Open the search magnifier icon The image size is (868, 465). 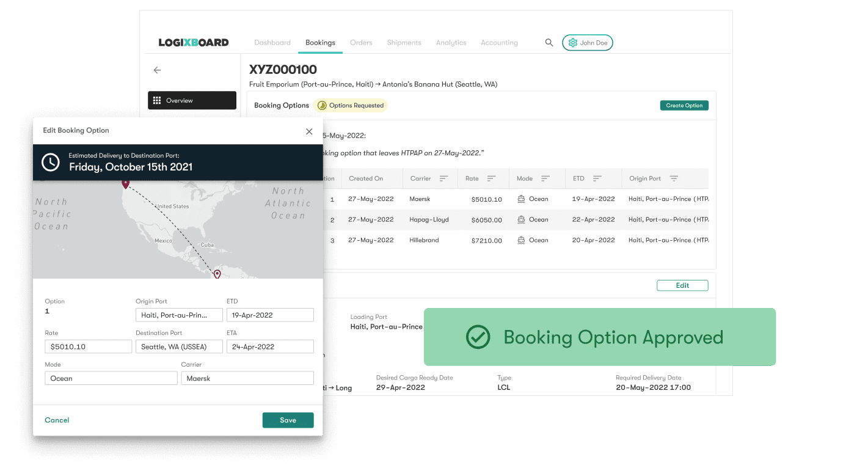point(549,42)
